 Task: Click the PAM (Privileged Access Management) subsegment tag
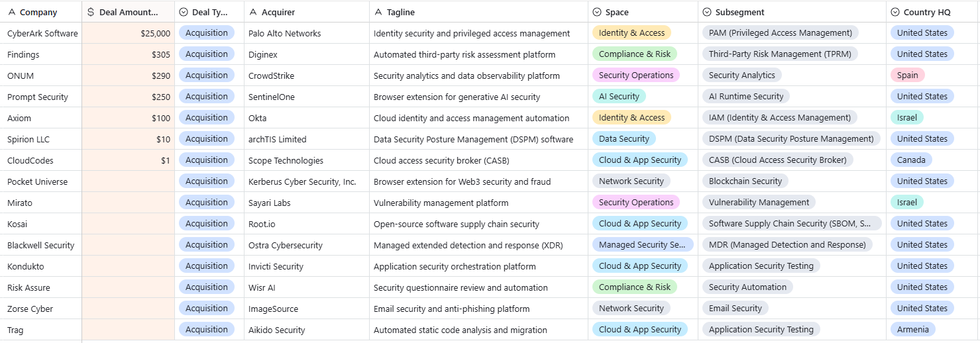coord(781,33)
